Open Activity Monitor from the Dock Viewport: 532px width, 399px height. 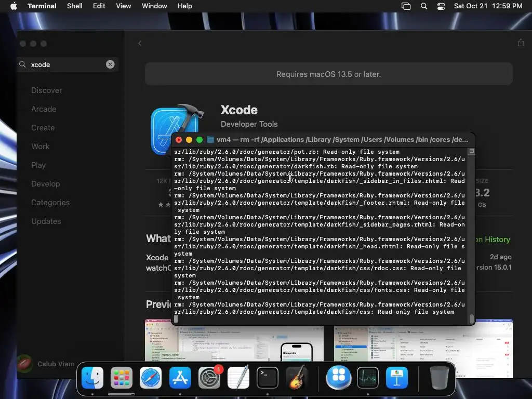tap(368, 378)
